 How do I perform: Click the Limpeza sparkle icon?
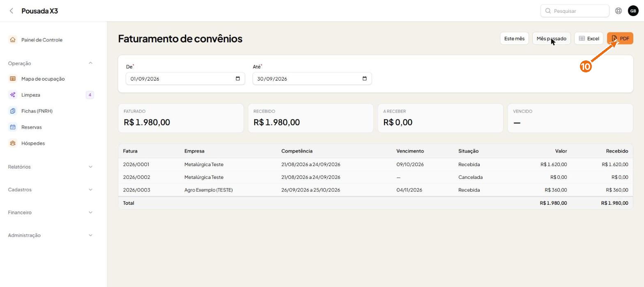[x=13, y=95]
